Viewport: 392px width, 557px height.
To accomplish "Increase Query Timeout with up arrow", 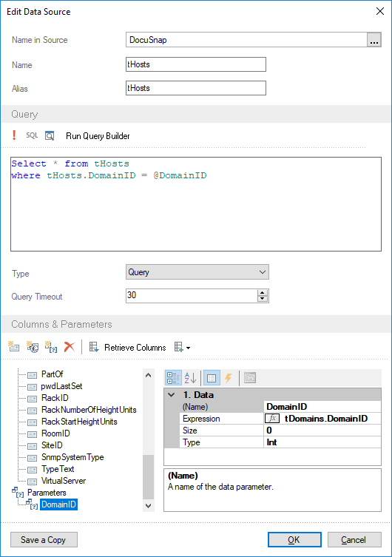I will click(263, 293).
